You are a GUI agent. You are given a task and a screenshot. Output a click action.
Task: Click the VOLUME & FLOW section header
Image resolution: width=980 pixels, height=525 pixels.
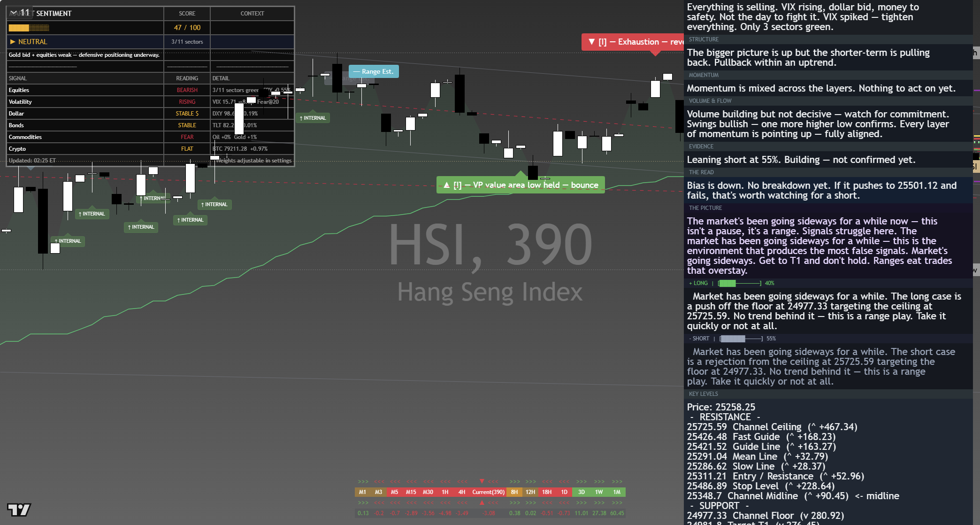pyautogui.click(x=710, y=101)
